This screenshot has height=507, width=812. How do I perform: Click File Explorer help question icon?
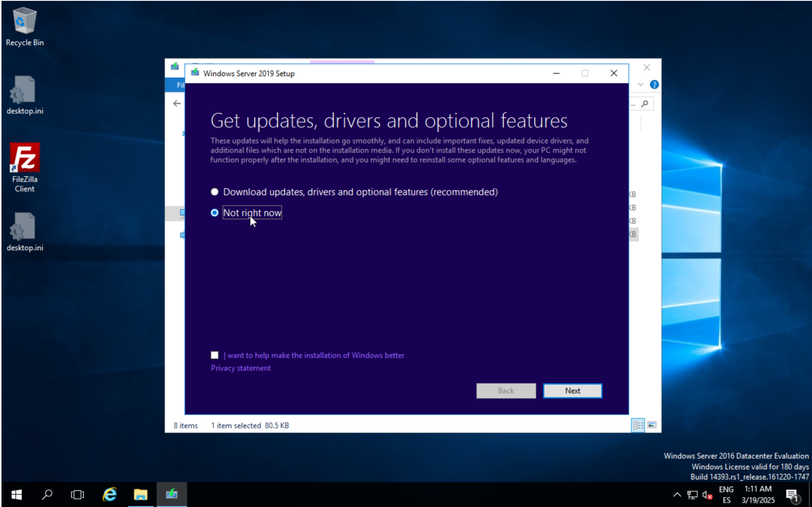point(654,85)
